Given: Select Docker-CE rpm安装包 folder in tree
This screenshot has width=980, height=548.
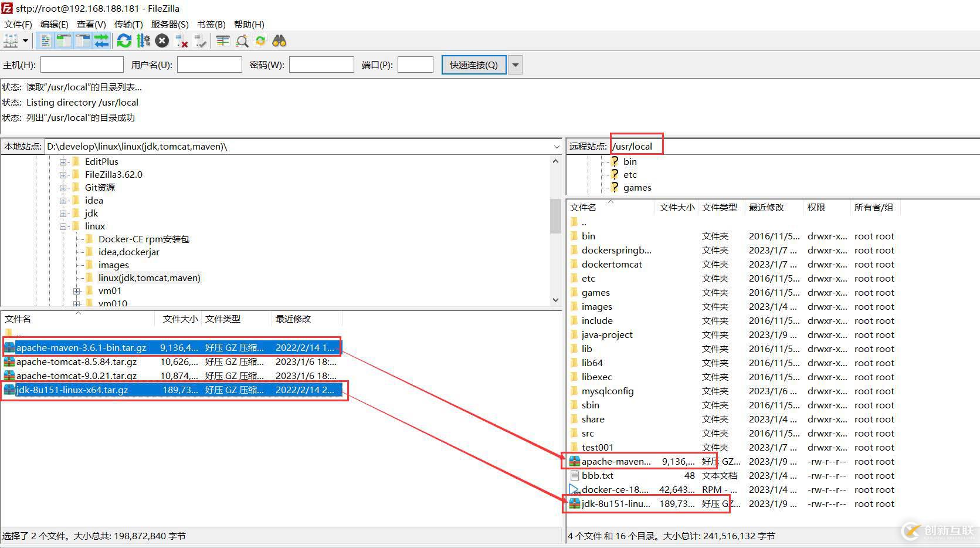Looking at the screenshot, I should click(144, 239).
